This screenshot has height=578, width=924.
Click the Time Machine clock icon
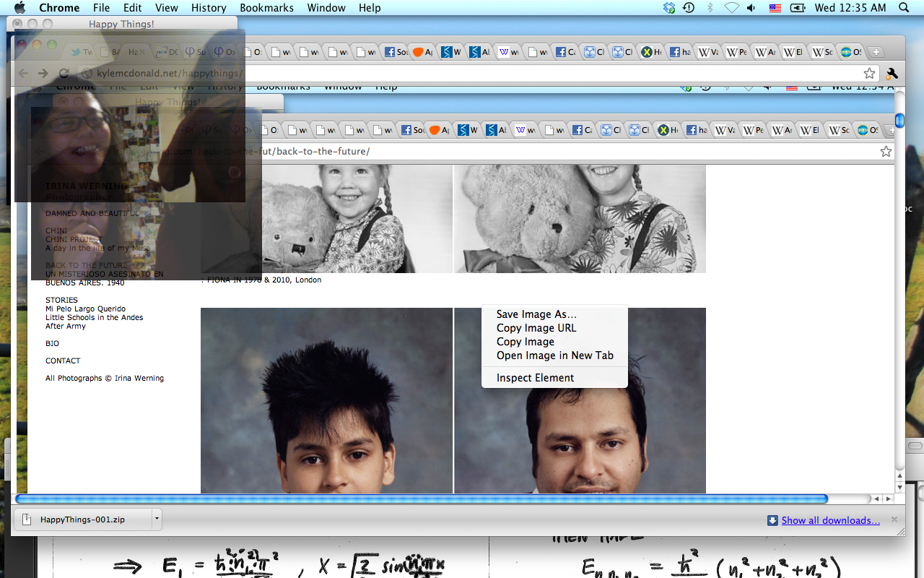pyautogui.click(x=689, y=8)
